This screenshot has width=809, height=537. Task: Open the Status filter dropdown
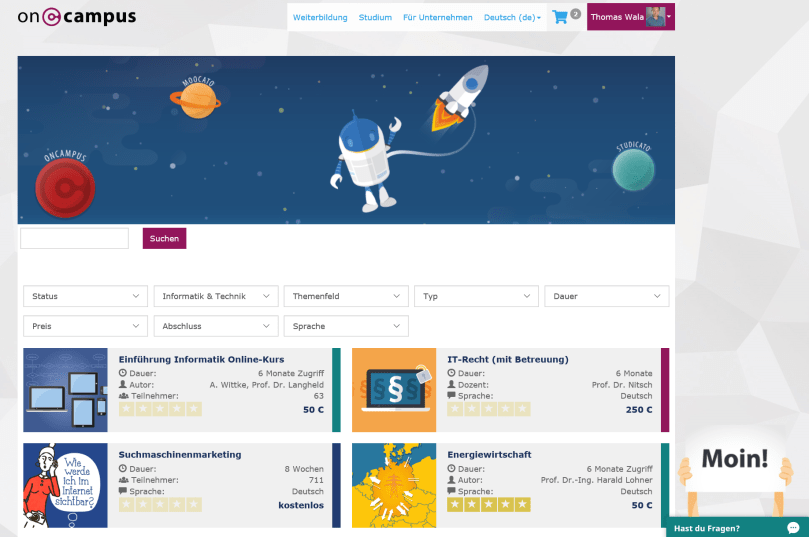pos(86,296)
